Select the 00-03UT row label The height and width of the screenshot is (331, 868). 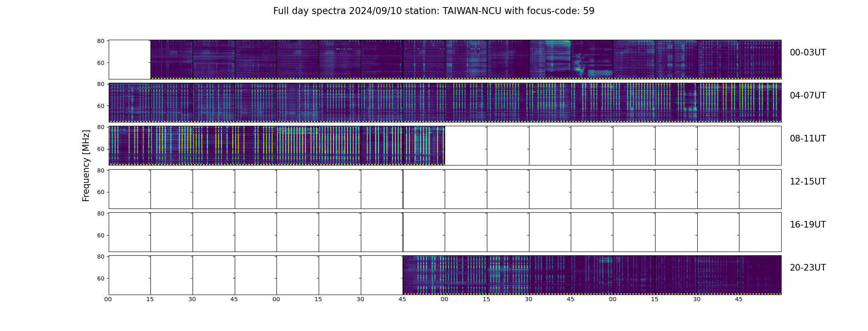click(x=808, y=53)
